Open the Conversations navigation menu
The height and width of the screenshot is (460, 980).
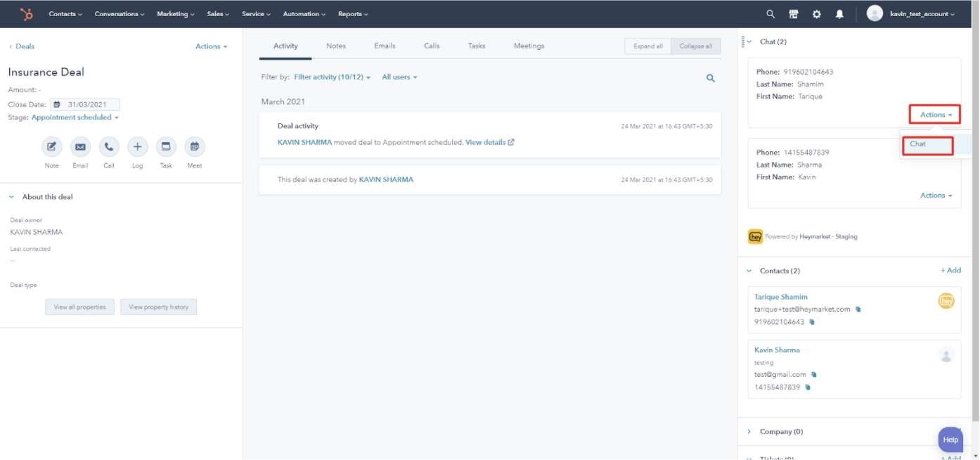click(120, 14)
